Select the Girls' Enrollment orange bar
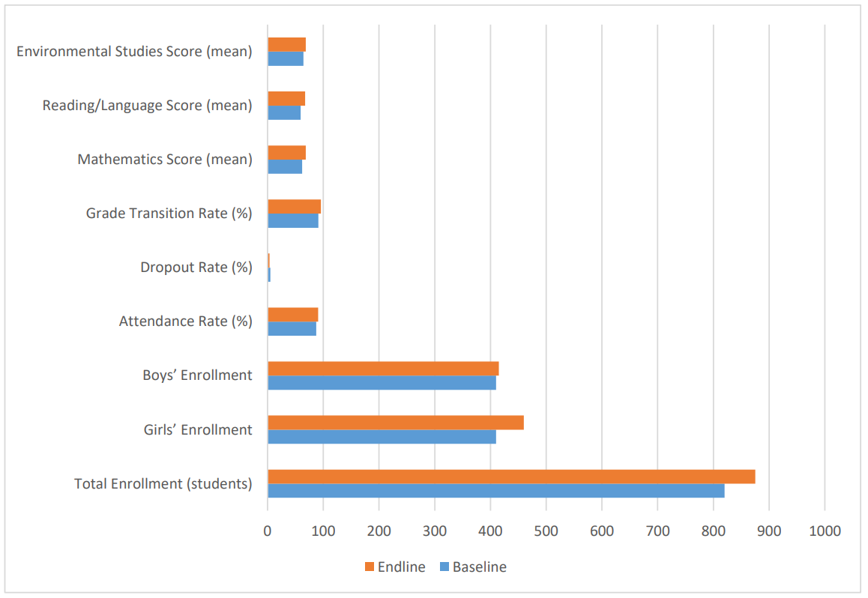This screenshot has width=868, height=598. [x=395, y=423]
